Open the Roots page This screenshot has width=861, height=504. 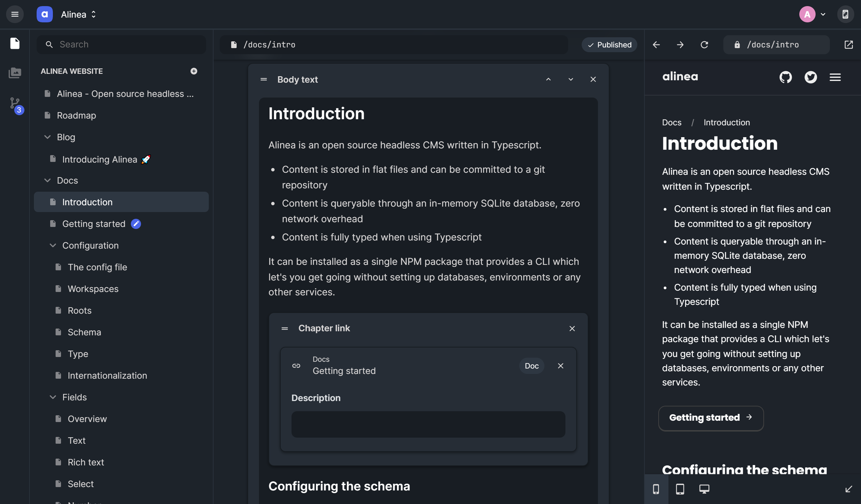121,310
